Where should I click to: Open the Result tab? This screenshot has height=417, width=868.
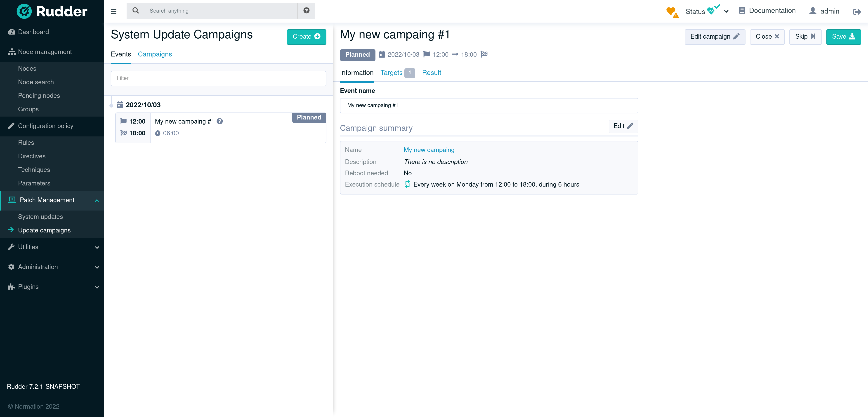click(431, 73)
